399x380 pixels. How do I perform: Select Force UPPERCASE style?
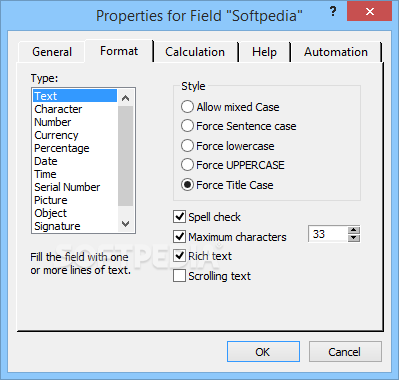pyautogui.click(x=233, y=165)
